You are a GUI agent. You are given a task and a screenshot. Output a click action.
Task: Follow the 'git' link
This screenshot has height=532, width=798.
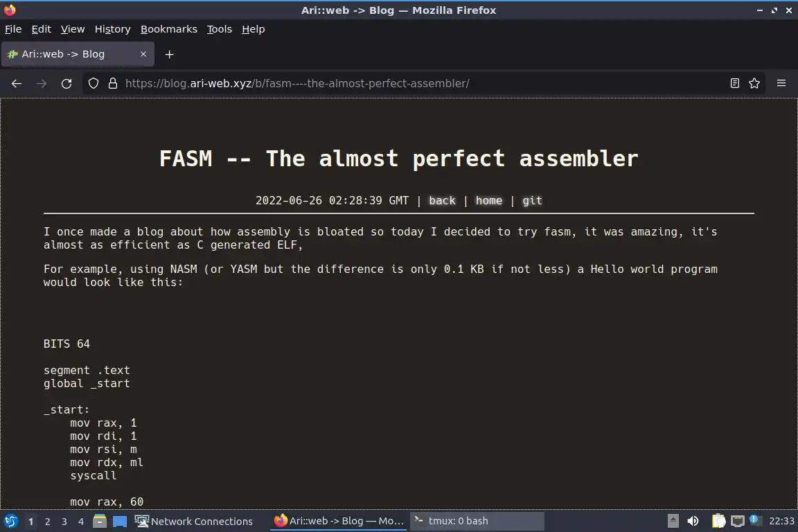point(532,201)
